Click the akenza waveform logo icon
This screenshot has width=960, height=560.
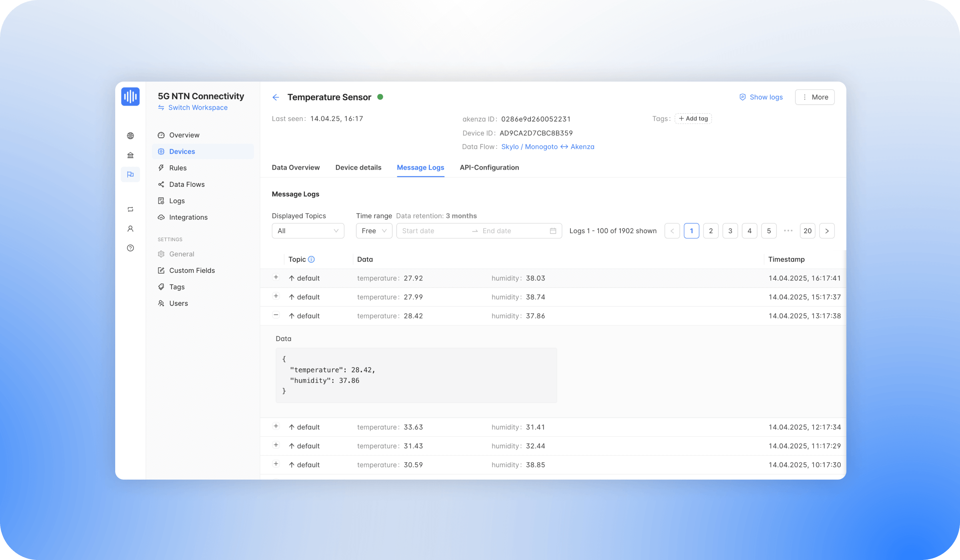coord(130,96)
